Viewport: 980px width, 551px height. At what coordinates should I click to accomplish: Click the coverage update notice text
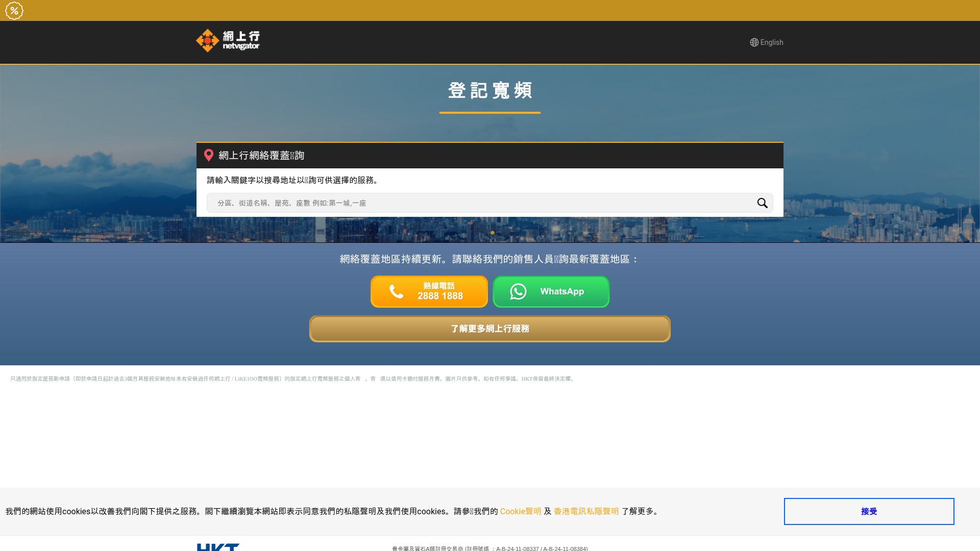(x=490, y=259)
